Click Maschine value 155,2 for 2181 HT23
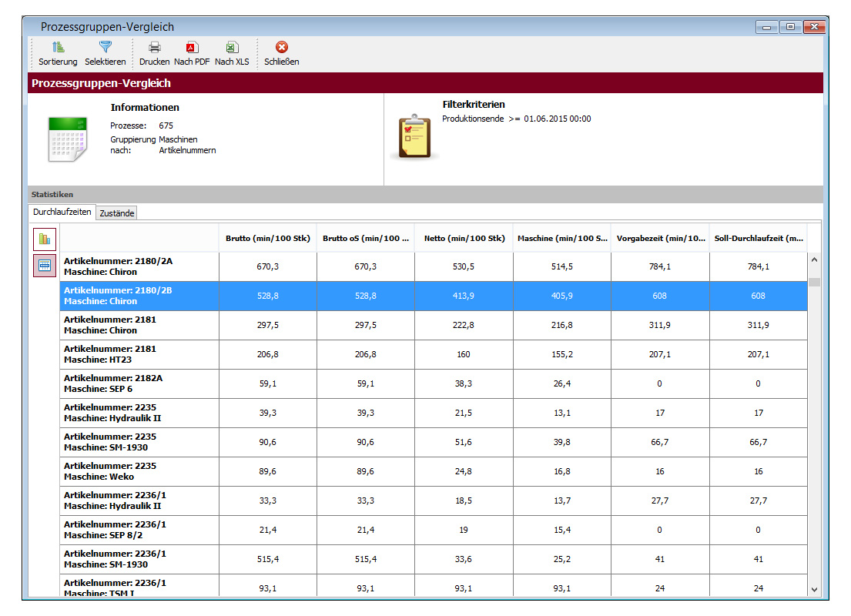The image size is (851, 616). (561, 354)
